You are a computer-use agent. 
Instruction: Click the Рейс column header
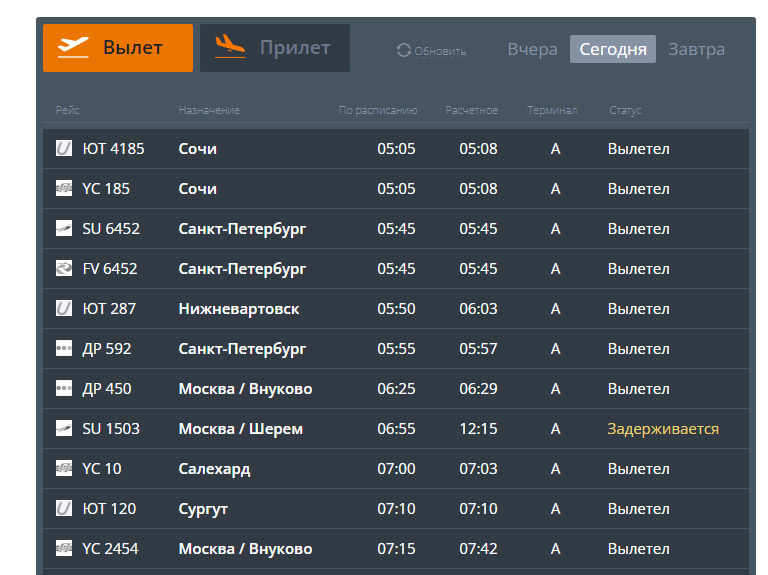(x=67, y=110)
